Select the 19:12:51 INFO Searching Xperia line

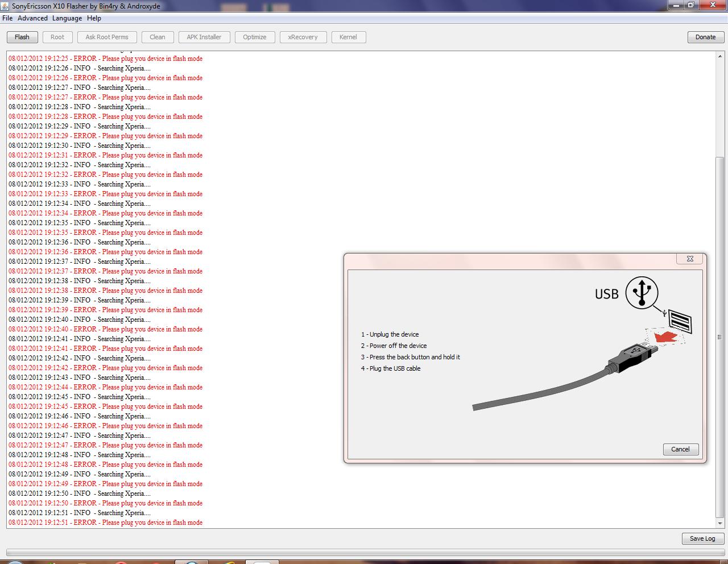(80, 513)
